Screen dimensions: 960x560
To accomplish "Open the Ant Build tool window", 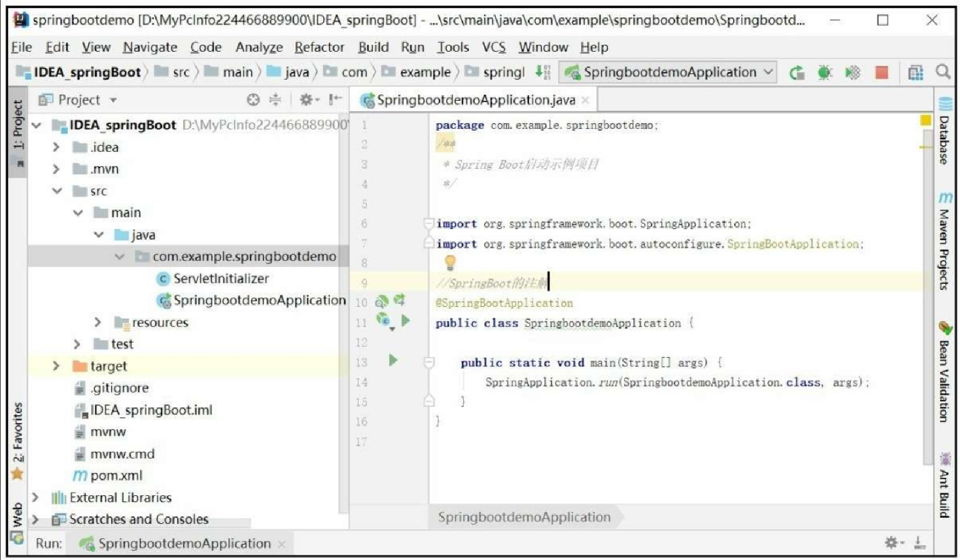I will coord(945,485).
